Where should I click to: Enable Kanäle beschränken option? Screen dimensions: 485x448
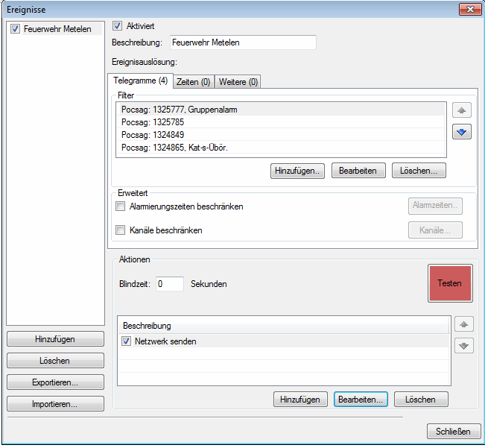121,230
